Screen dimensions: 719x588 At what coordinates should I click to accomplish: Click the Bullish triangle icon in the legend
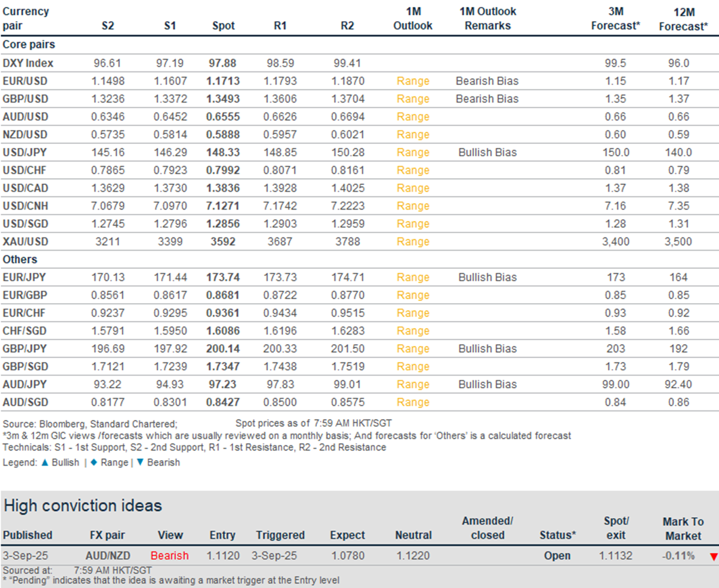click(45, 462)
